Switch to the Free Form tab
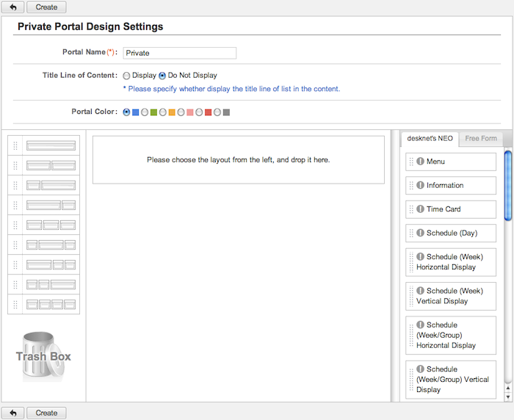 tap(481, 138)
